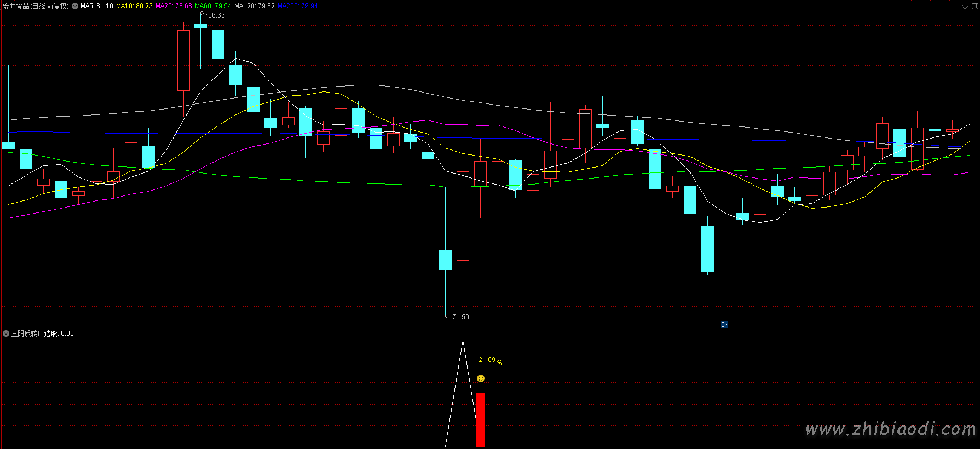
Task: Click the blue 财 financial marker
Action: 724,325
